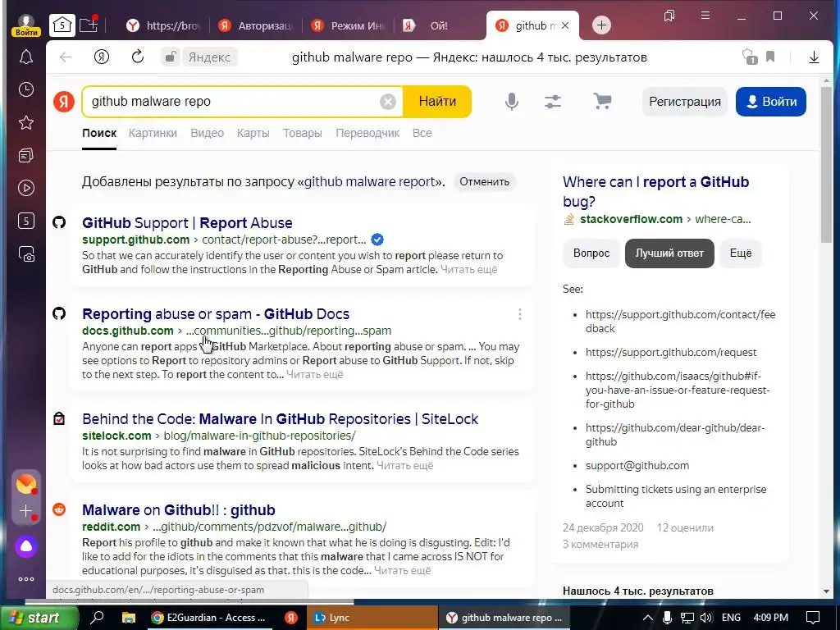Click the Найти search button

[x=437, y=101]
